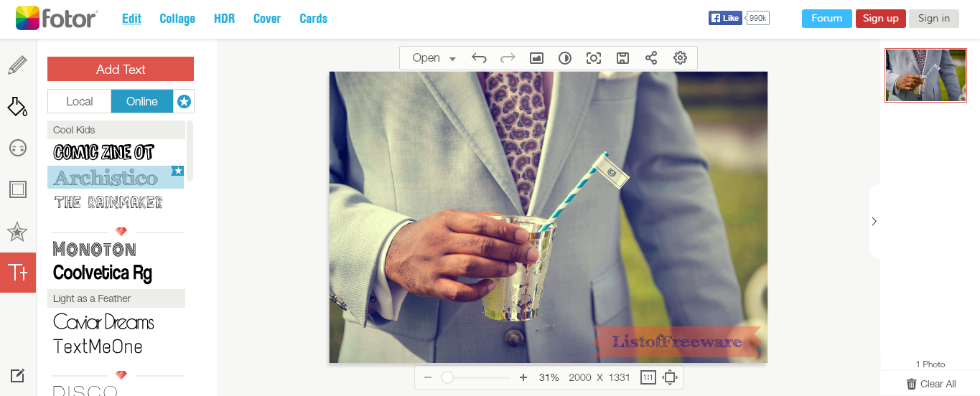This screenshot has width=980, height=396.
Task: Click the font list scrollbar
Action: click(190, 151)
